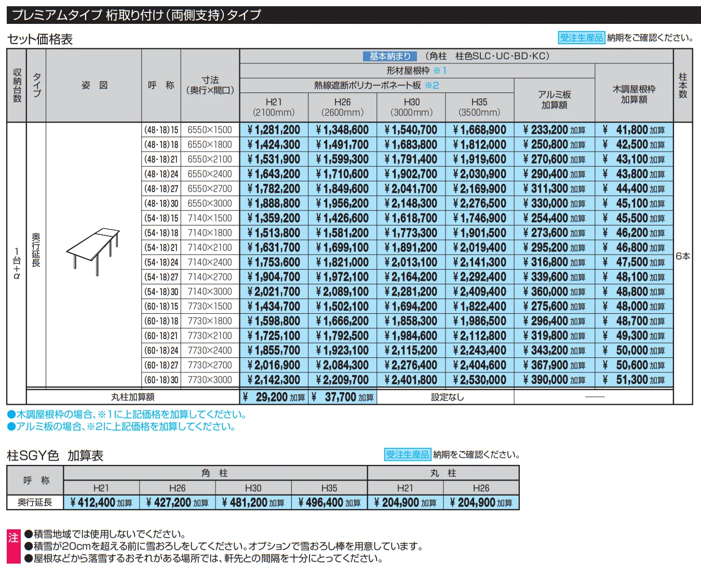The height and width of the screenshot is (588, 701).
Task: Click the アルミ板 加算額 column header
Action: point(555,100)
